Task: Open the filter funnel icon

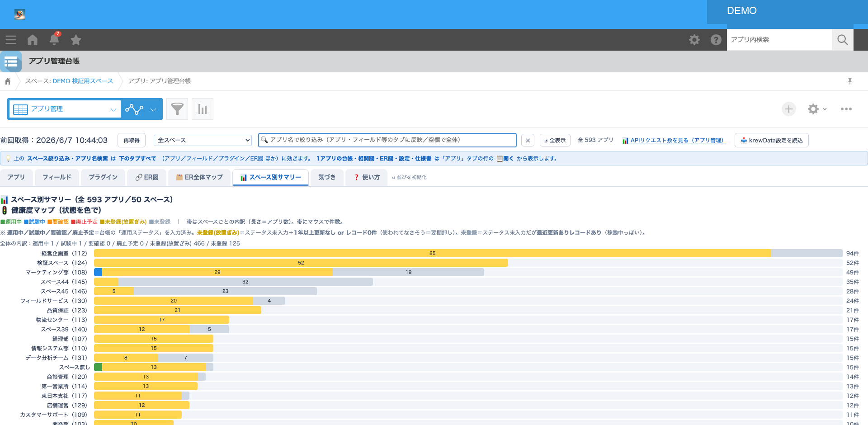Action: pos(177,109)
